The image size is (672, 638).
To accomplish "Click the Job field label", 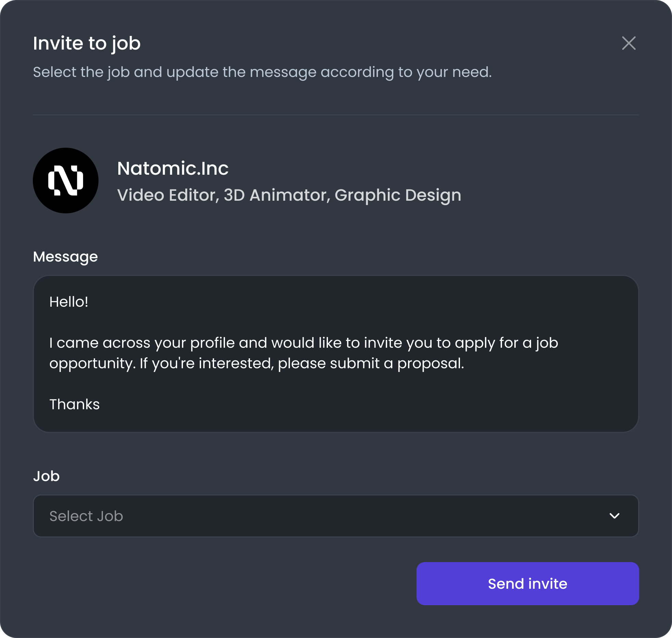I will click(46, 476).
